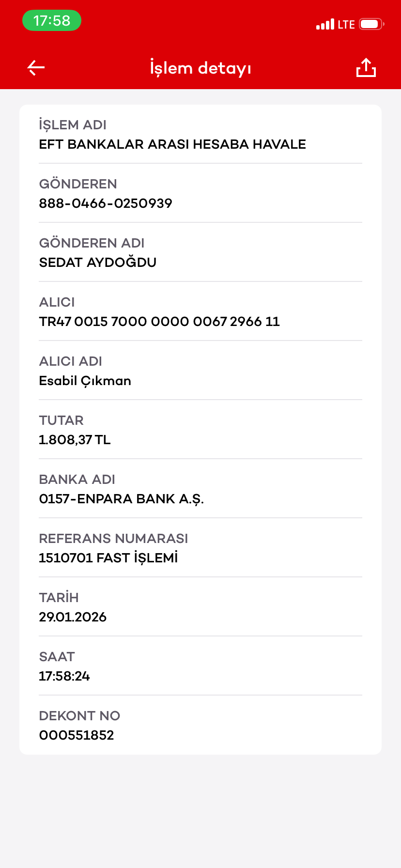Tap the green 17:58 time pill
Viewport: 401px width, 868px height.
[x=52, y=20]
